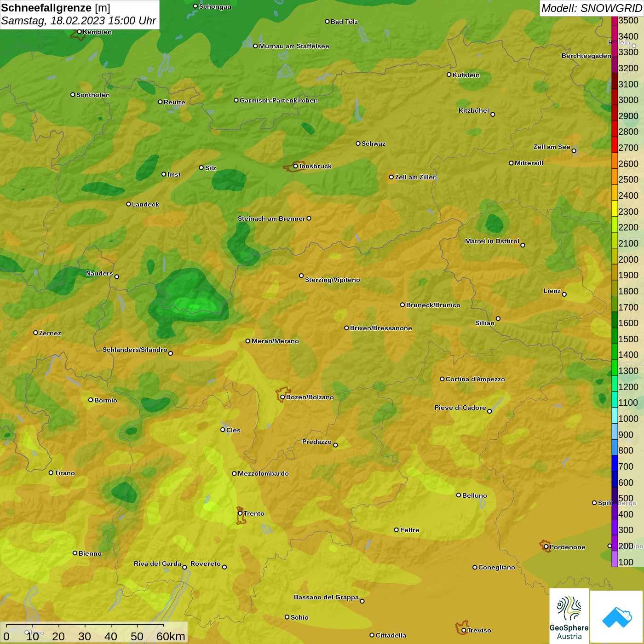Click the Schio label
This screenshot has width=644, height=644.
(x=300, y=617)
